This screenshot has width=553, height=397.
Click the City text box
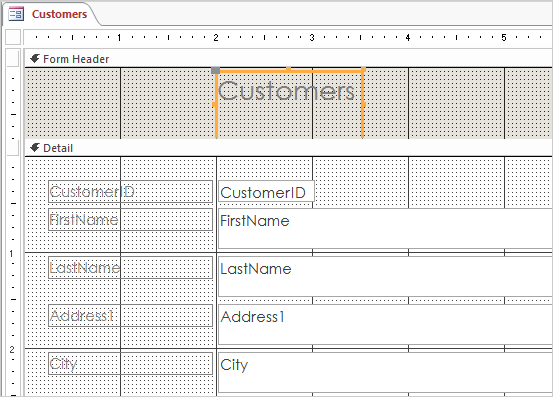385,372
